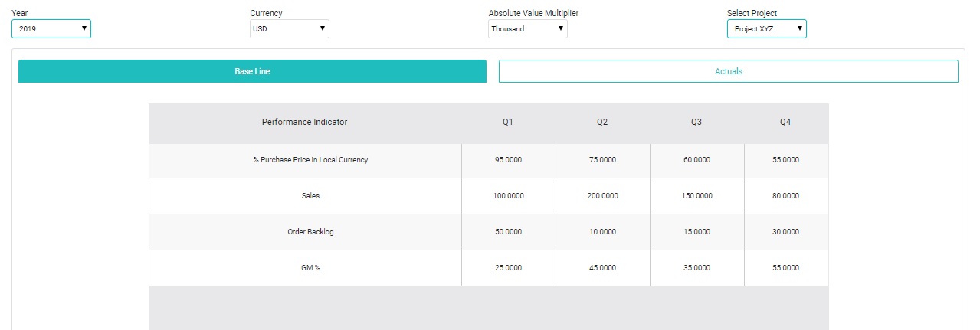Select the GM % row label

(x=310, y=268)
